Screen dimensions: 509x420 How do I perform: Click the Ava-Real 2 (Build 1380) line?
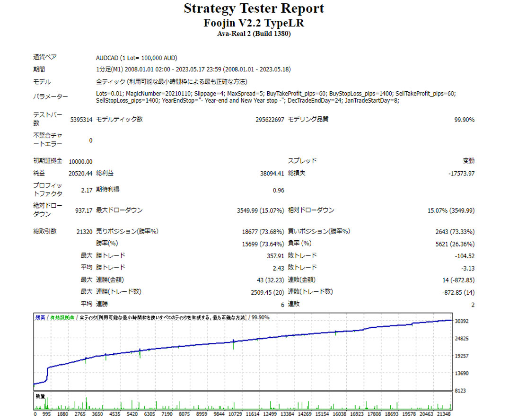[254, 34]
